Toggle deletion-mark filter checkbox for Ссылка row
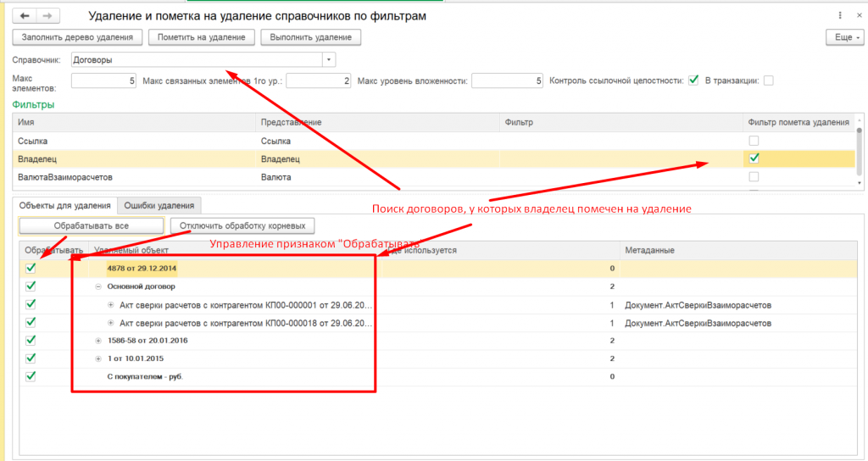 [754, 141]
